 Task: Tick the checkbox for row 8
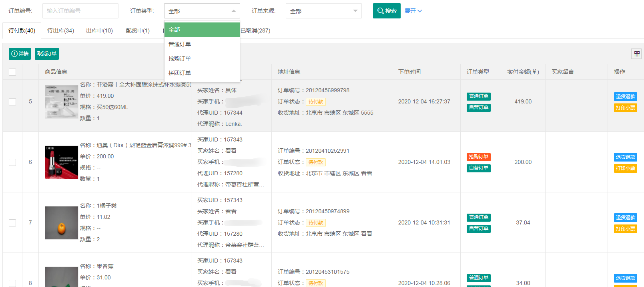click(12, 283)
